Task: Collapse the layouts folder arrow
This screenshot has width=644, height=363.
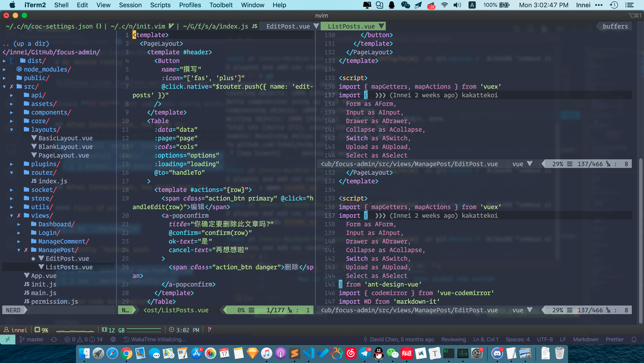Action: pos(12,130)
